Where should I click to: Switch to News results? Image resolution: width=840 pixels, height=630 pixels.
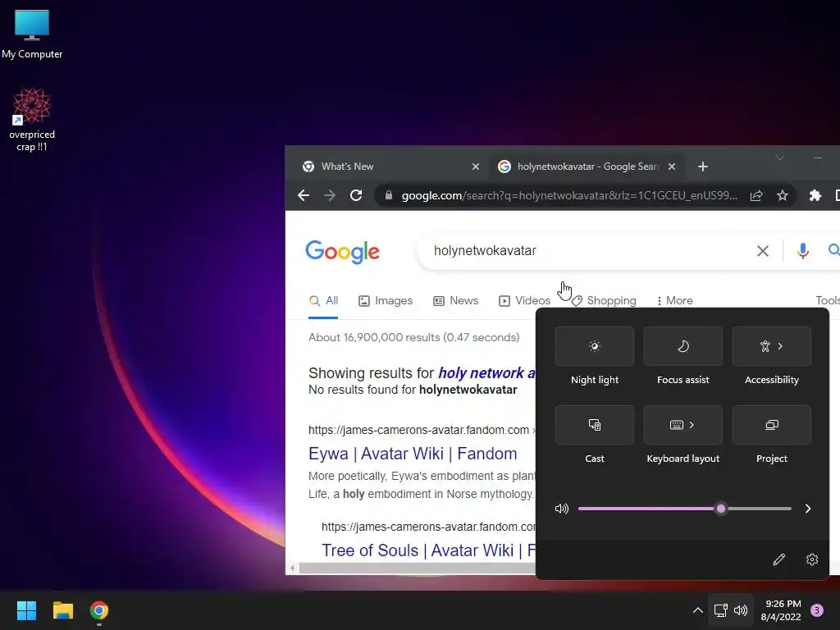click(x=455, y=300)
